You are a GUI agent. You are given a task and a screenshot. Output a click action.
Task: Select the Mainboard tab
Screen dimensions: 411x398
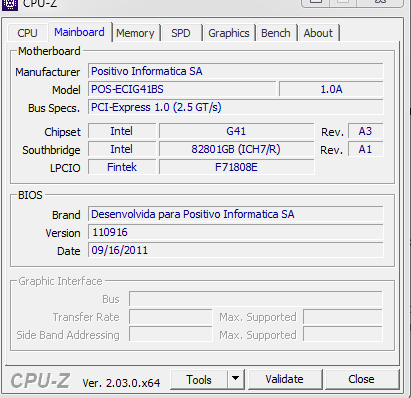click(x=79, y=32)
